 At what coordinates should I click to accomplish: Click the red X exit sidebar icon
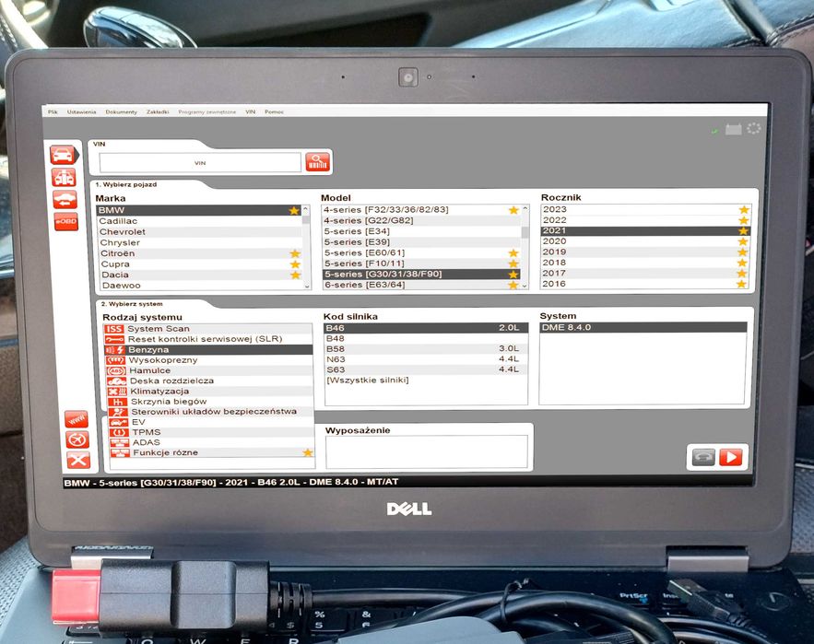[78, 460]
